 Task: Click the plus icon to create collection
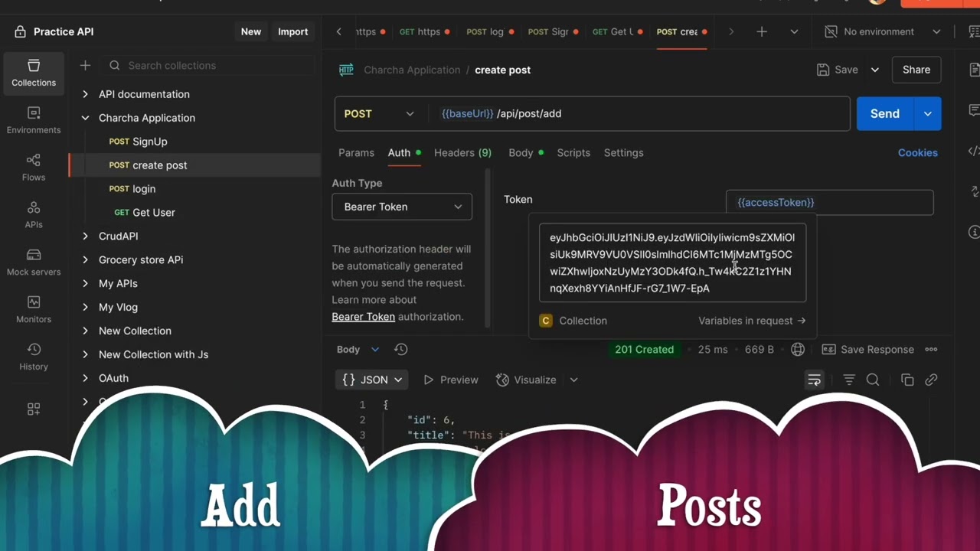point(85,66)
